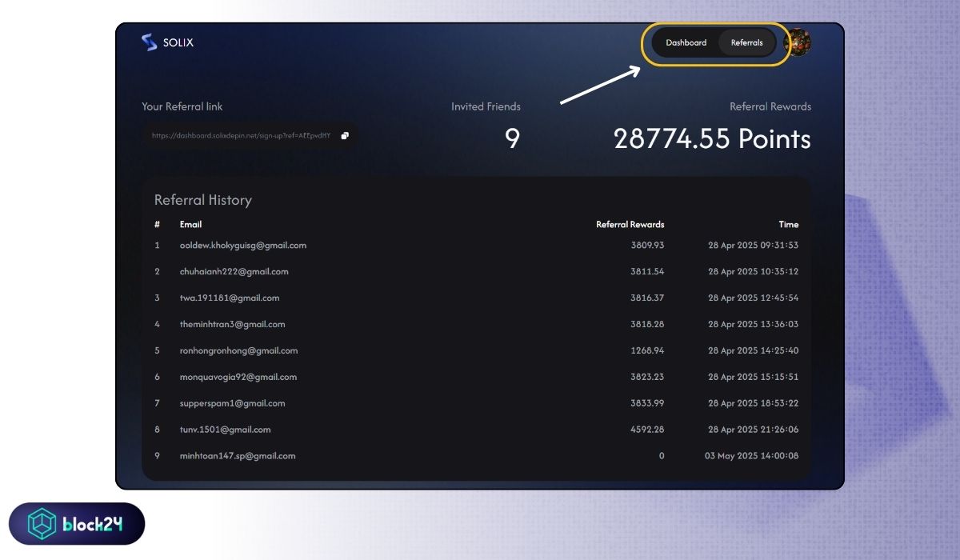This screenshot has width=960, height=560.
Task: Click the Invited Friends label
Action: [x=486, y=106]
